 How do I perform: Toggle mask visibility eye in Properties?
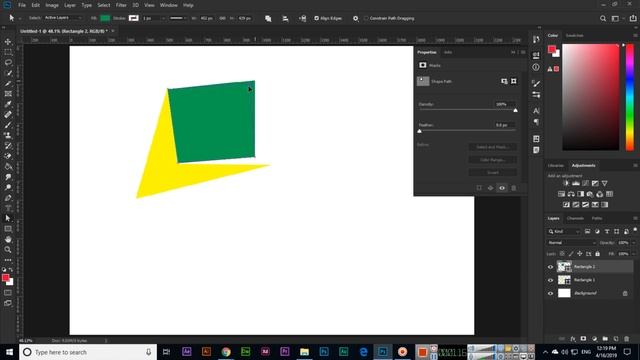click(502, 188)
